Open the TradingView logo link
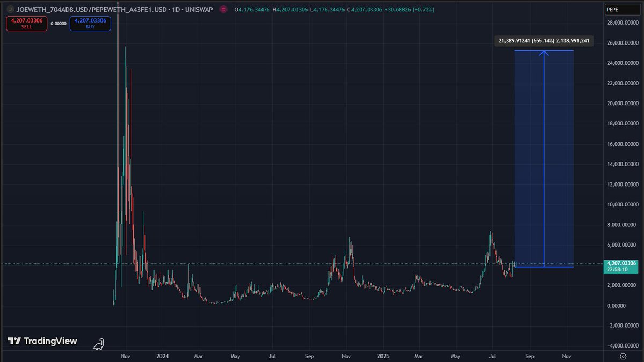The image size is (644, 362). 42,341
